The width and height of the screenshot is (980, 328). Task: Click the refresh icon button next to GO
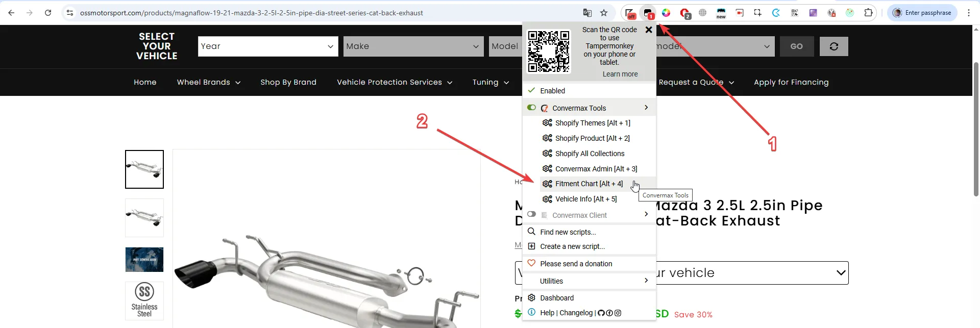point(834,46)
